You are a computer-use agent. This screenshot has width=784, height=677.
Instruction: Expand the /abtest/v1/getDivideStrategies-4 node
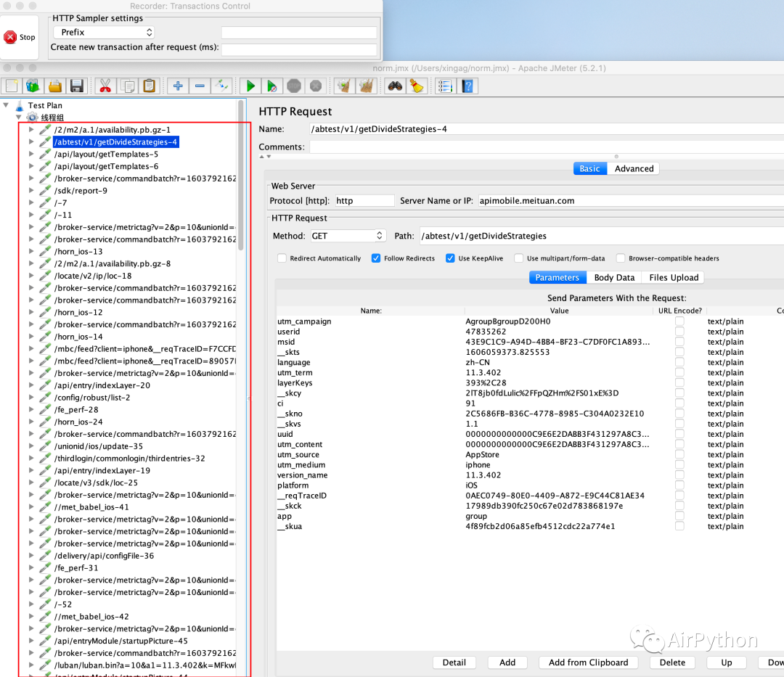click(31, 142)
